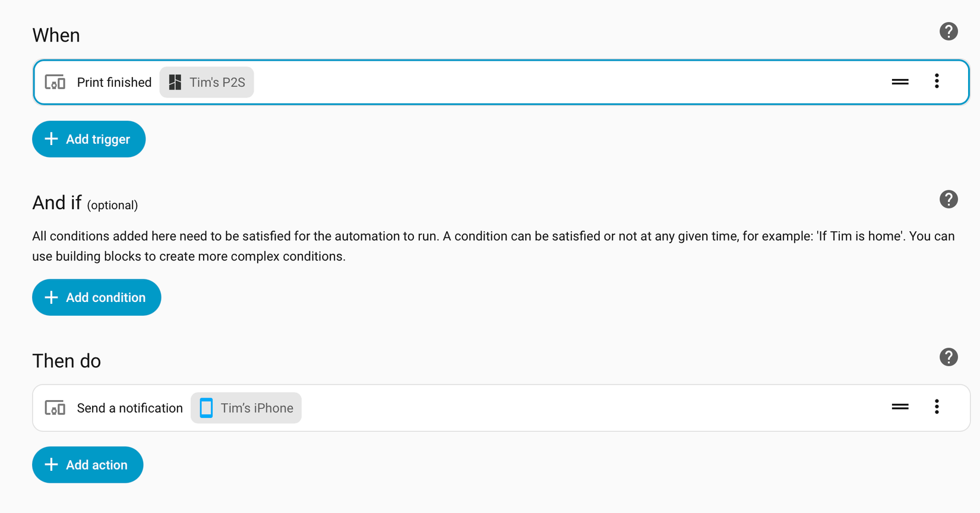Open help for the Then do section

(949, 357)
